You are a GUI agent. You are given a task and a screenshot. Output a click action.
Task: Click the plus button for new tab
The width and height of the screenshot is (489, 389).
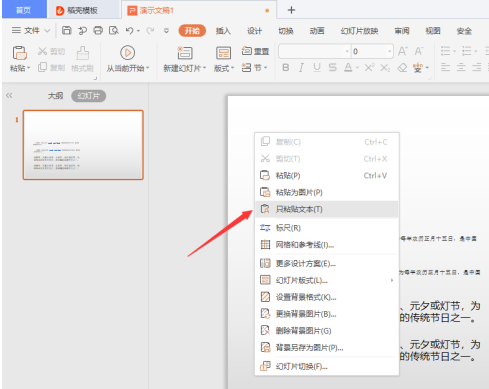(291, 10)
